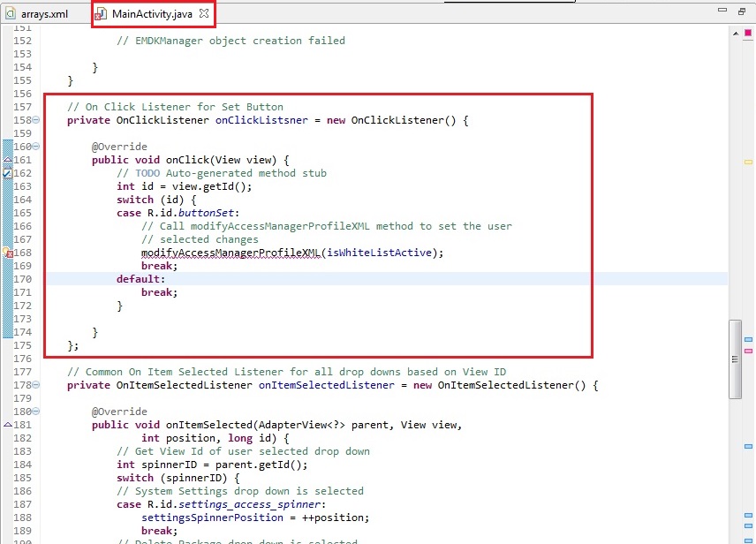The width and height of the screenshot is (756, 544).
Task: Click the arrays.xml file icon in tab
Action: click(x=11, y=14)
